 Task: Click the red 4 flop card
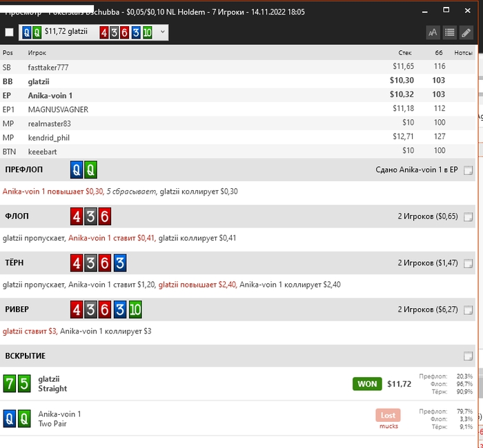tap(77, 216)
